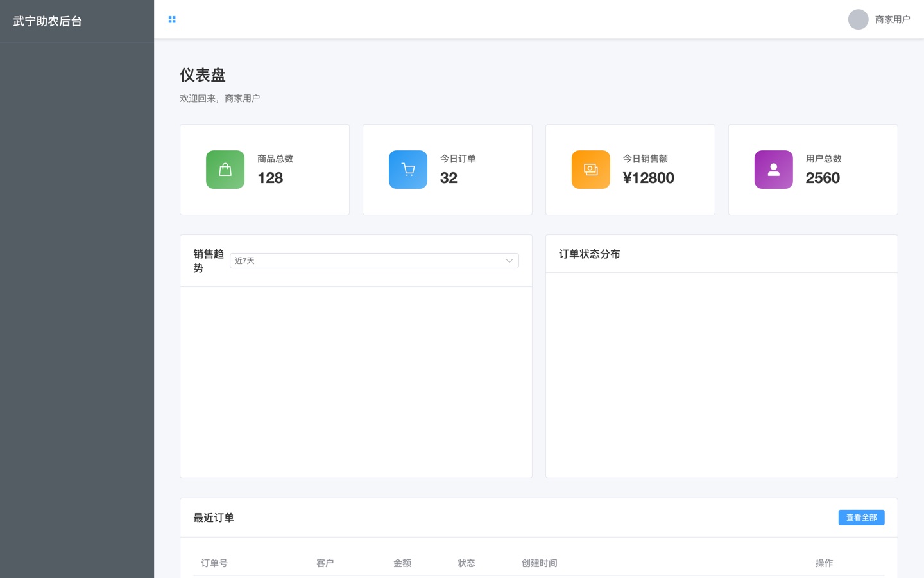Toggle the sidebar collapse grid icon

click(x=172, y=19)
